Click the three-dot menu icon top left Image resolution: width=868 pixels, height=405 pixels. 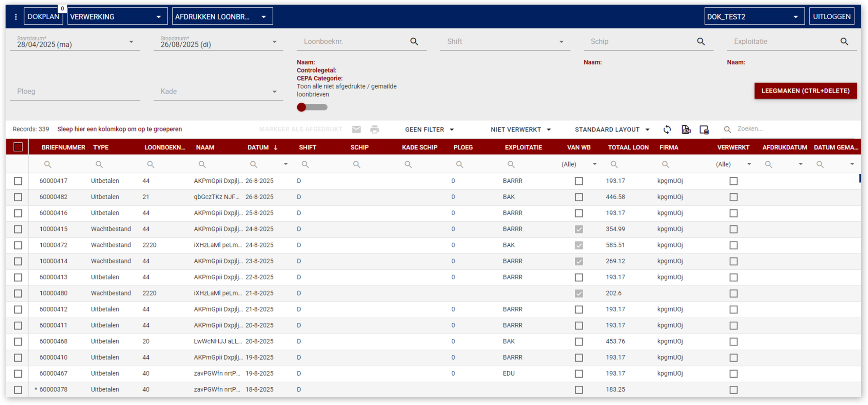click(x=16, y=17)
